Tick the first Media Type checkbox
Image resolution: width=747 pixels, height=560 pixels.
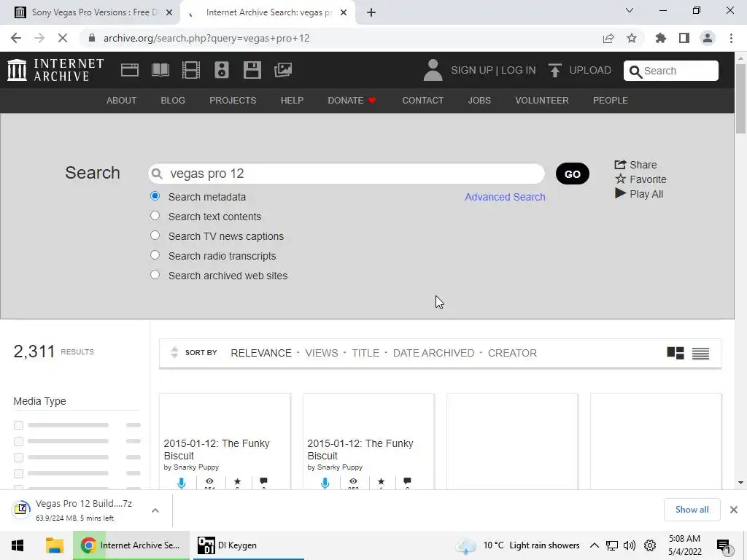point(18,425)
